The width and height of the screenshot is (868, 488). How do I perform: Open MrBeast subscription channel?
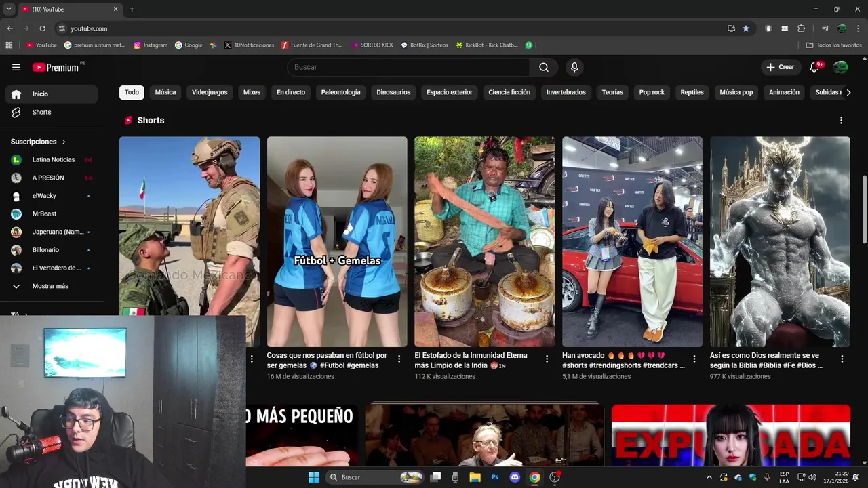point(52,213)
